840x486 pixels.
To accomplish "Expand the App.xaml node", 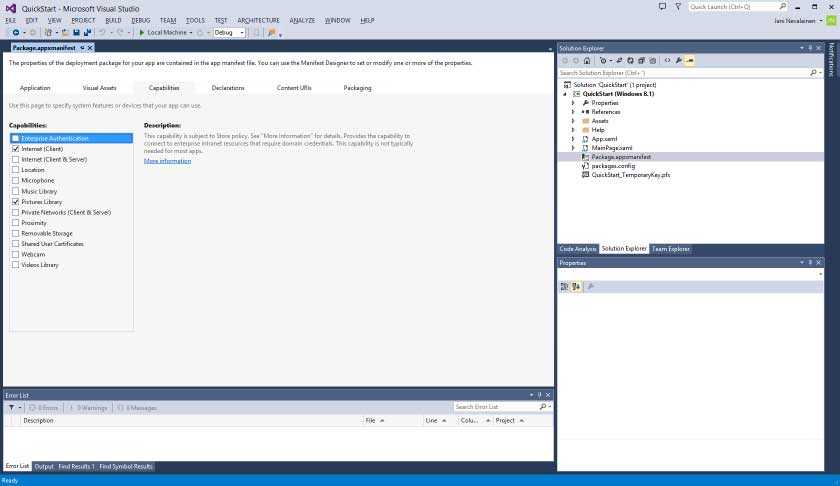I will tap(573, 139).
